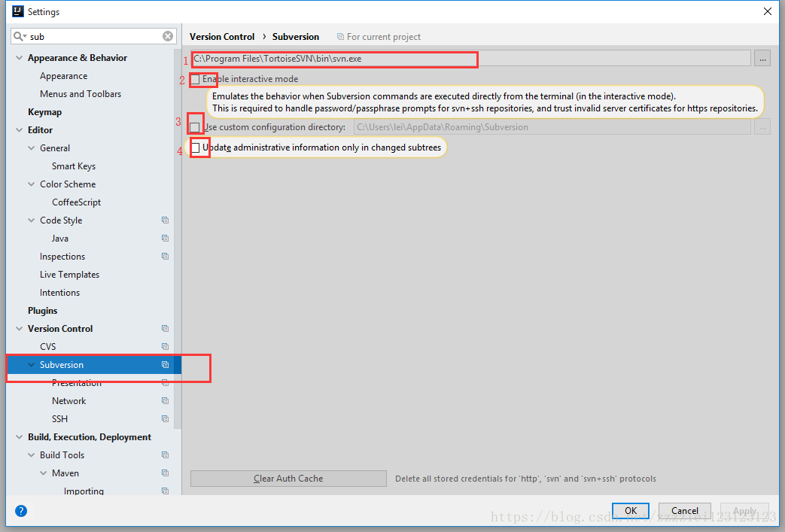
Task: Select Intentions in the tree
Action: 59,292
